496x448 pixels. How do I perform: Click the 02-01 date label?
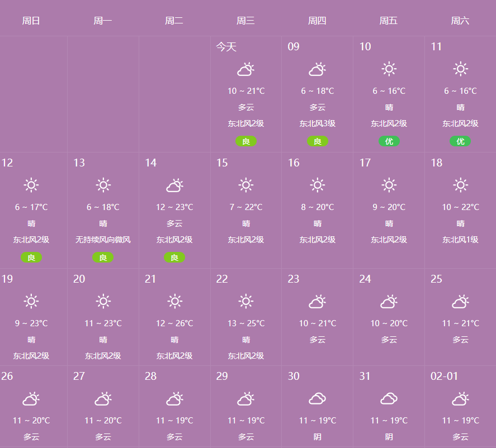point(444,376)
